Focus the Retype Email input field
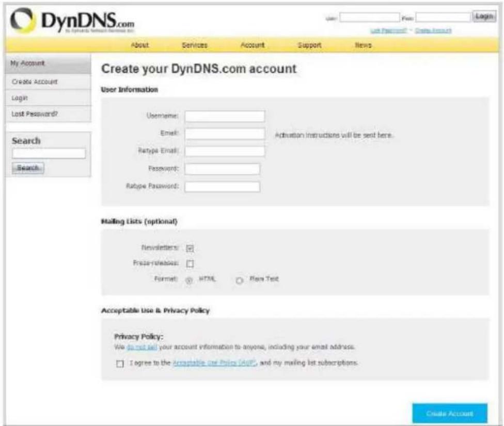The image size is (504, 426). coord(225,151)
